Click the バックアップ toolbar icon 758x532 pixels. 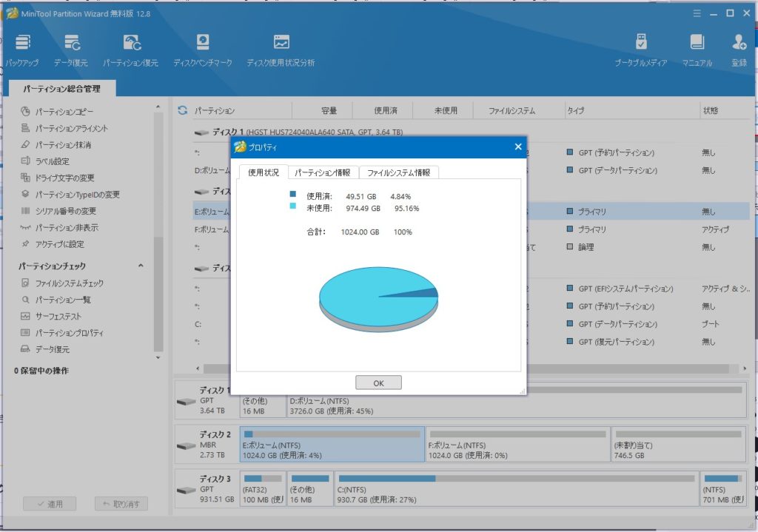pos(22,43)
